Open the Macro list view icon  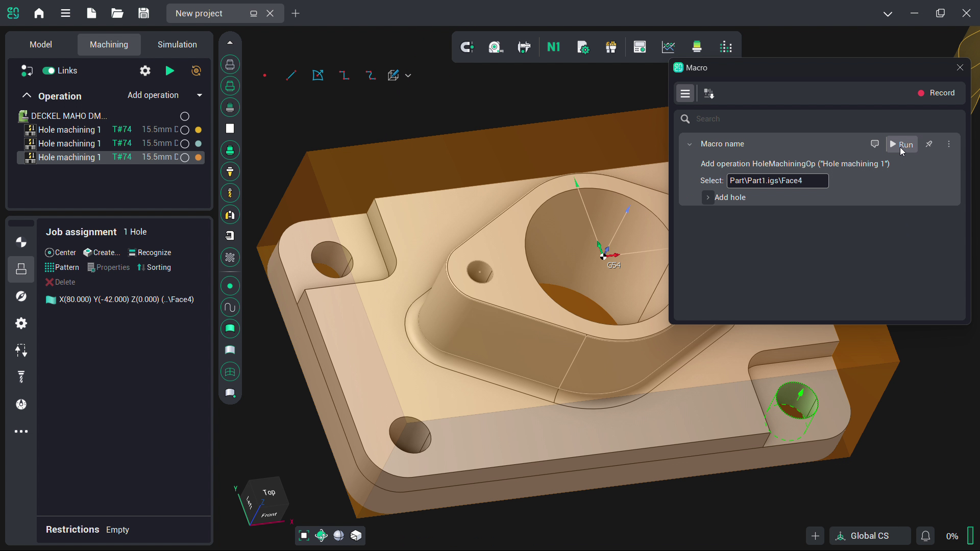(x=685, y=93)
